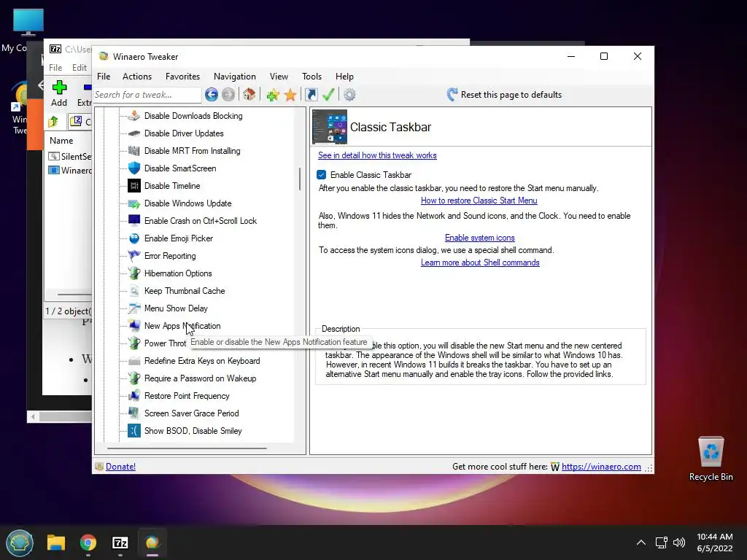The image size is (747, 560).
Task: Click Enable system icons link
Action: 480,238
